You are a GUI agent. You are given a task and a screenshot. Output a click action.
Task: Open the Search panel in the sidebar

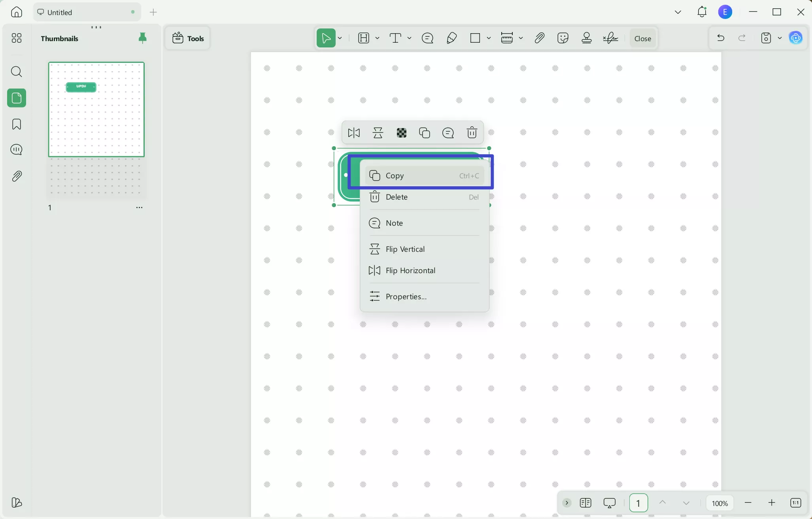coord(16,72)
